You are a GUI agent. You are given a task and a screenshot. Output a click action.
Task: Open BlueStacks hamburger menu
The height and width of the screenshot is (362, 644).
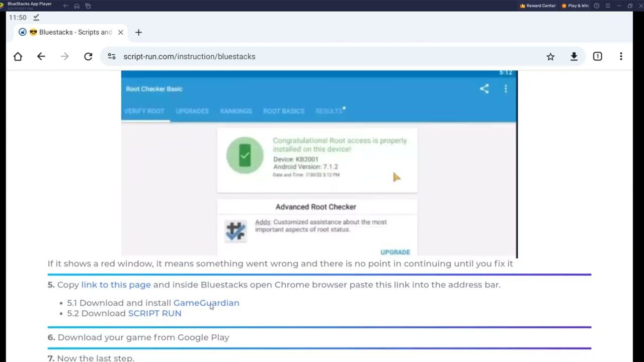608,6
